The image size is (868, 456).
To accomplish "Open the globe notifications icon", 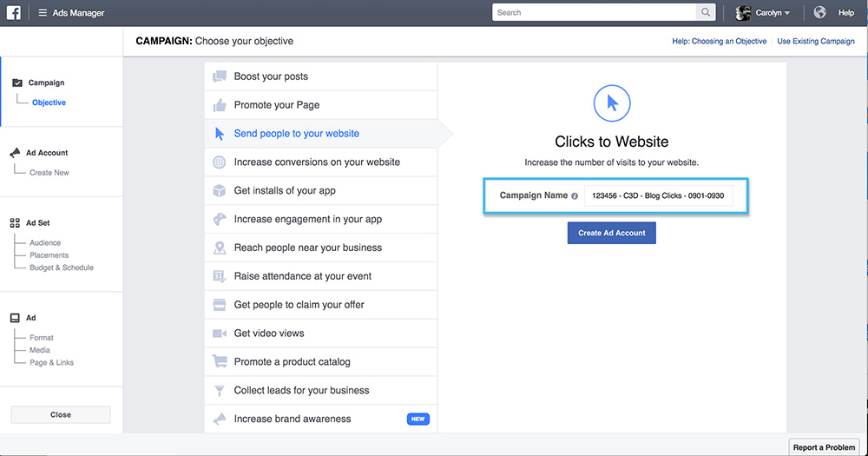I will (820, 12).
